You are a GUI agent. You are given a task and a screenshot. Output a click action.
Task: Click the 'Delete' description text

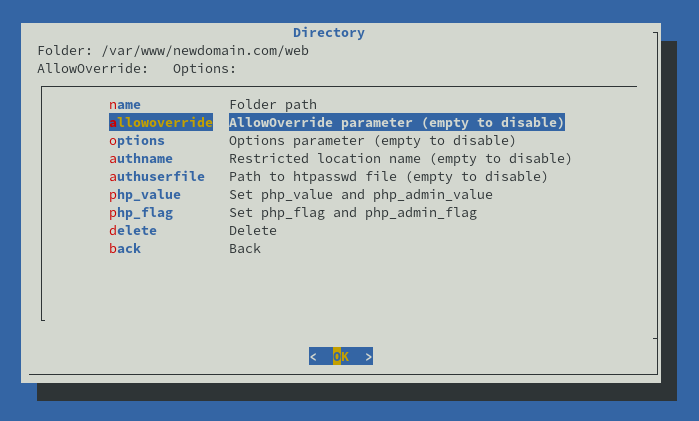[253, 230]
